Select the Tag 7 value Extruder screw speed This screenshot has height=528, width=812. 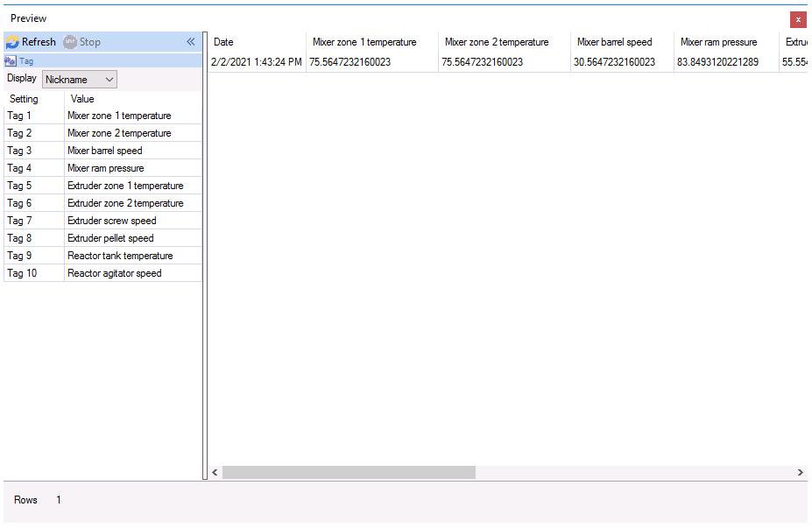tap(133, 221)
